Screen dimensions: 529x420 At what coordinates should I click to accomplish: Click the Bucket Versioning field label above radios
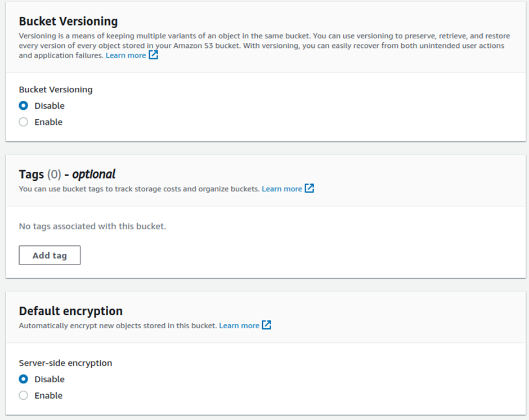coord(56,90)
